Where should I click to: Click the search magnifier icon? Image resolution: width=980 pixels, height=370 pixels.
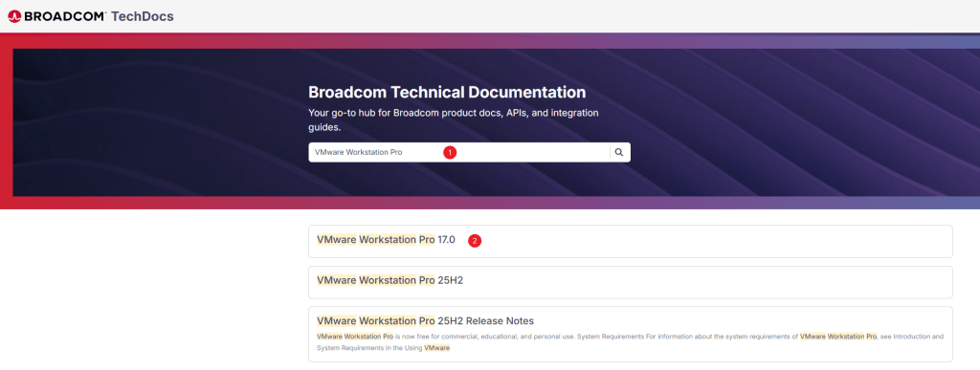tap(619, 152)
